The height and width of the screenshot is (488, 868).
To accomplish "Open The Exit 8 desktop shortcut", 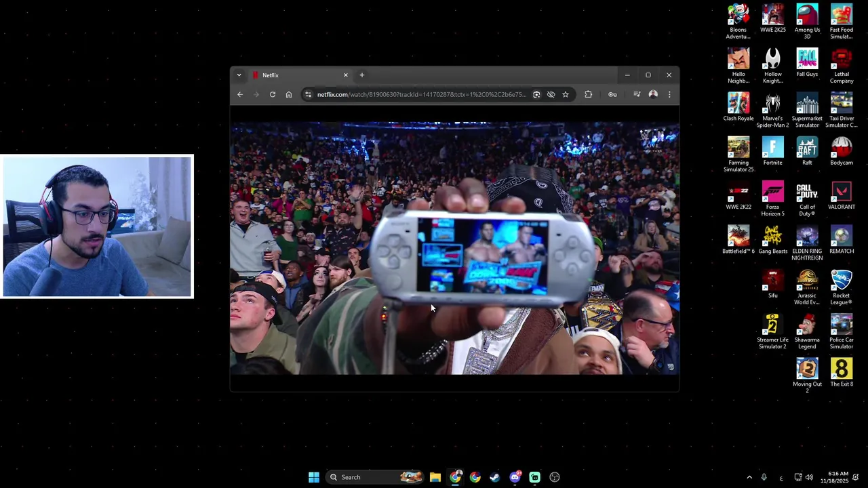I will tap(842, 373).
